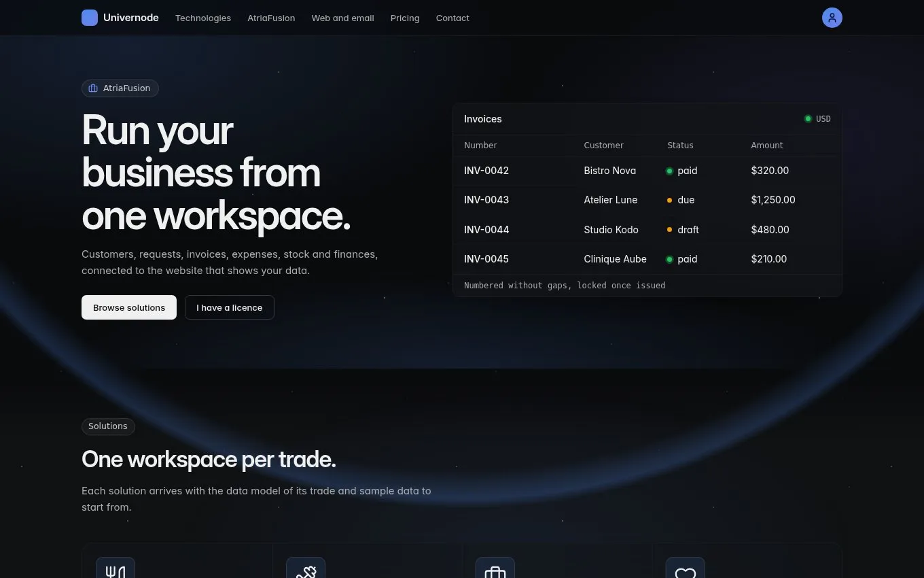The height and width of the screenshot is (578, 924).
Task: Click the orange status dot in the INV-0043 row
Action: [669, 201]
